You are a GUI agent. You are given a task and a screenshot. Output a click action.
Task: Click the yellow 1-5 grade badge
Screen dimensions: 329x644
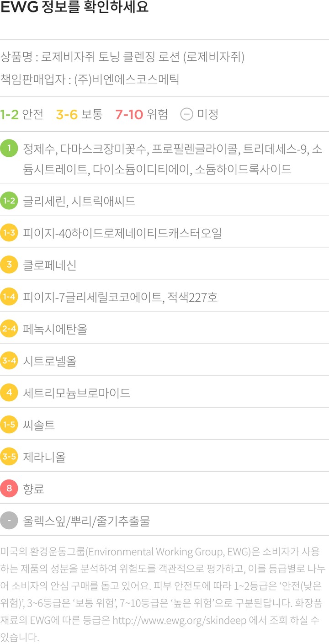point(9,425)
